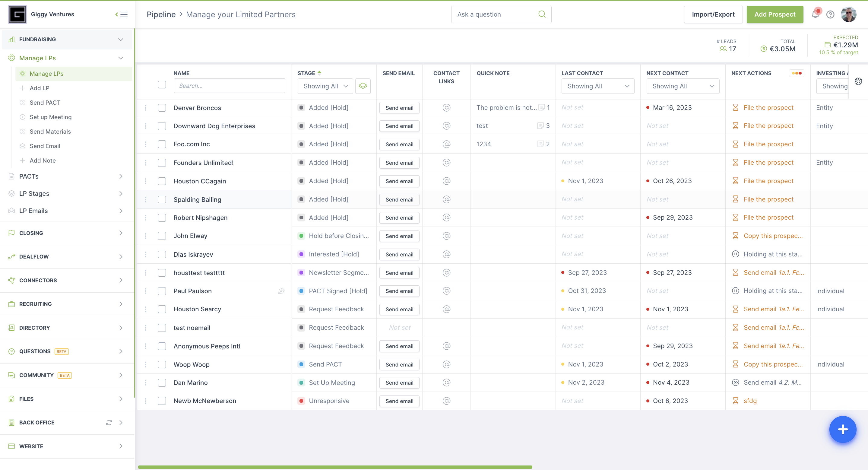Toggle the select all checkbox in header row
868x470 pixels.
point(162,85)
